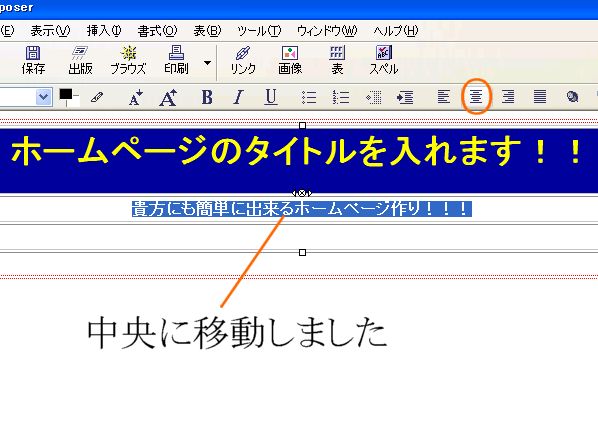Open the 挿入 insert menu
The image size is (598, 446).
coord(104,31)
